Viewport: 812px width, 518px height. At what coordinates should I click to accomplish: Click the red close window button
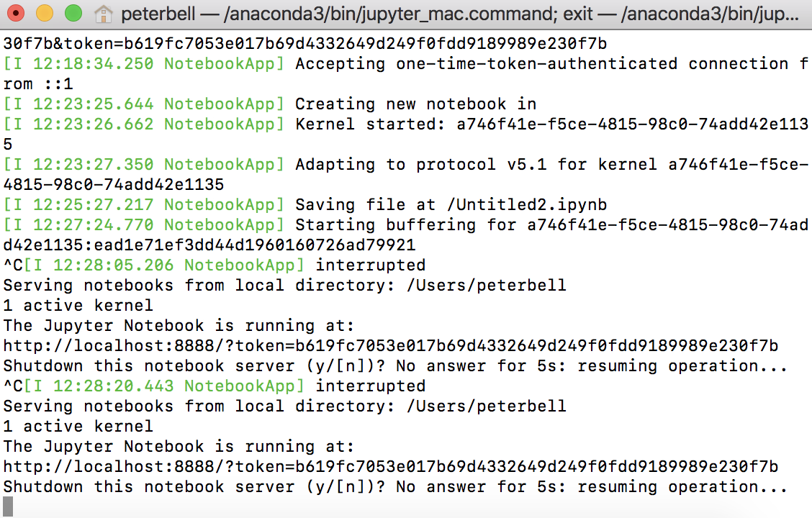[16, 13]
